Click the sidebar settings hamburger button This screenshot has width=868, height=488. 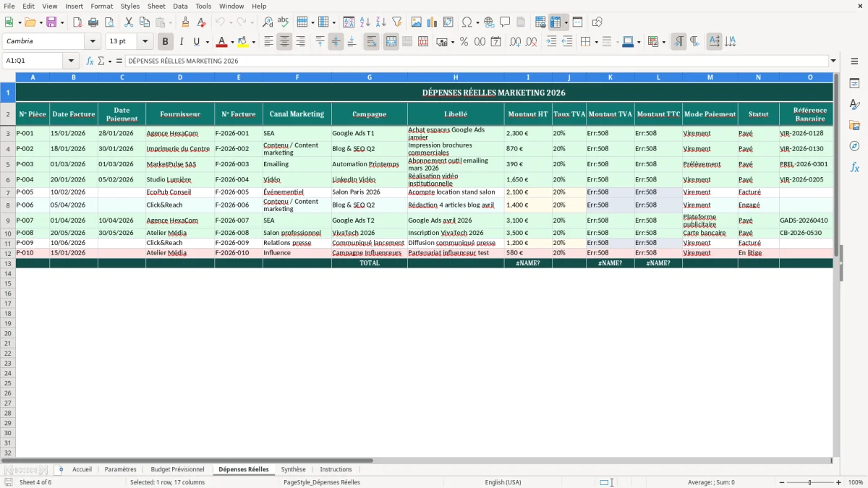tap(854, 61)
